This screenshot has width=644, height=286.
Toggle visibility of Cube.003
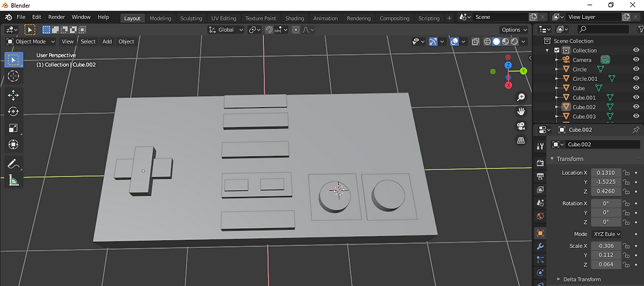click(x=636, y=116)
